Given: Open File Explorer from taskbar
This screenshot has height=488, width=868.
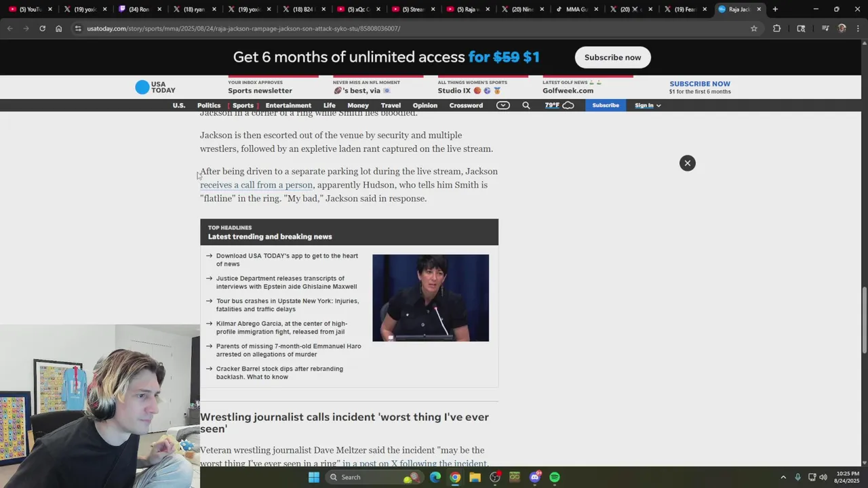Looking at the screenshot, I should [x=475, y=477].
